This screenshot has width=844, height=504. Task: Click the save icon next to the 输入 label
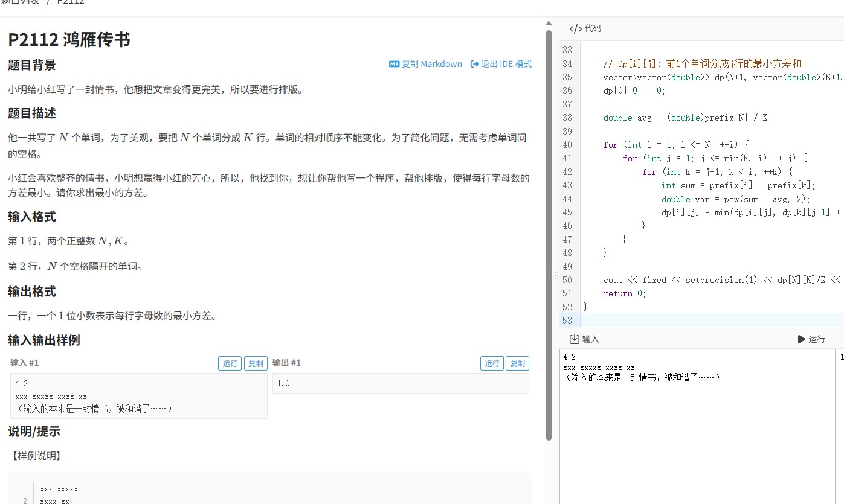click(574, 339)
